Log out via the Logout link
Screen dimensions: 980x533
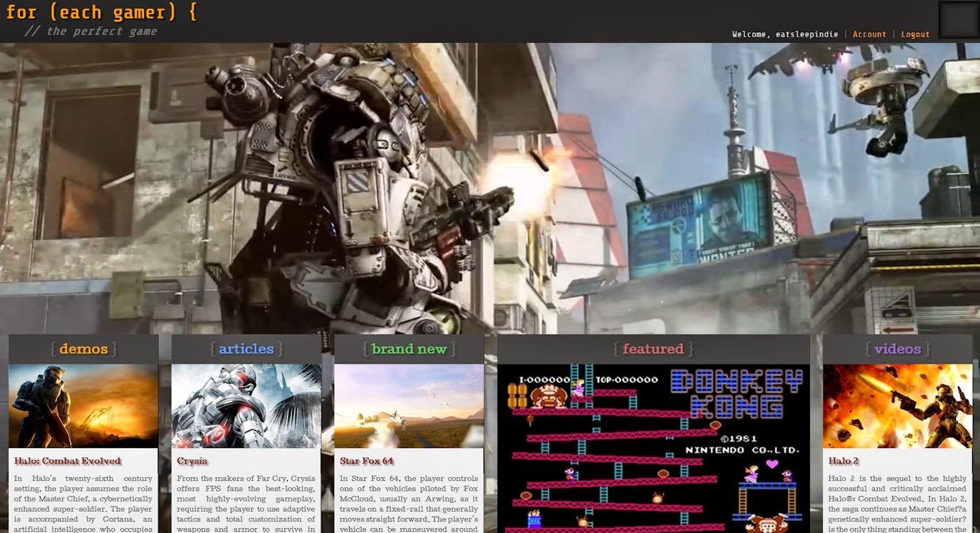pos(915,34)
